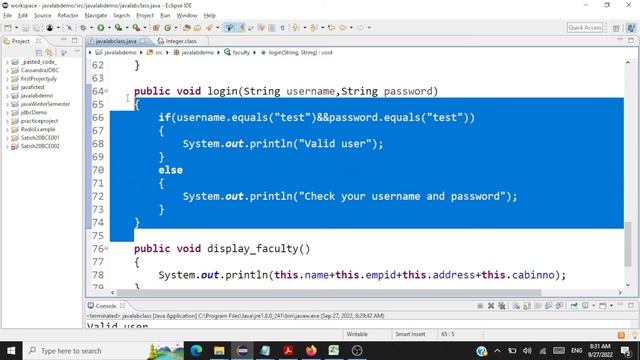Remove Launch in Console toolbar
This screenshot has height=360, width=640.
491,306
